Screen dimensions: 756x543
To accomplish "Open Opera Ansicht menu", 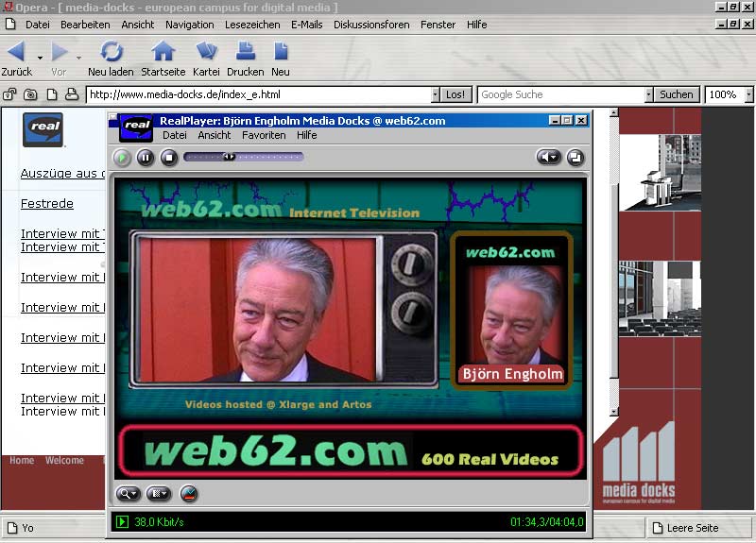I will click(x=137, y=25).
